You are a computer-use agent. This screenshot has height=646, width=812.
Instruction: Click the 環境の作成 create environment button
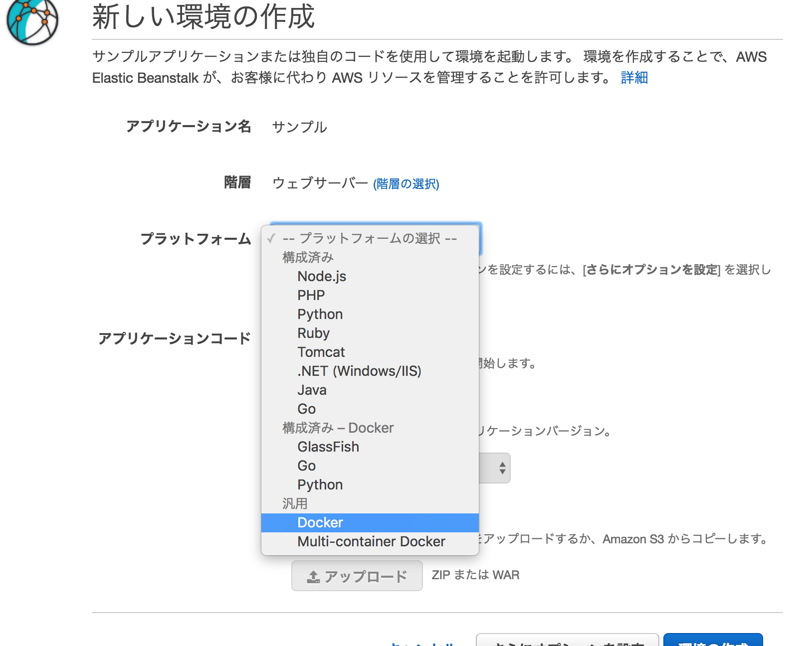click(713, 640)
